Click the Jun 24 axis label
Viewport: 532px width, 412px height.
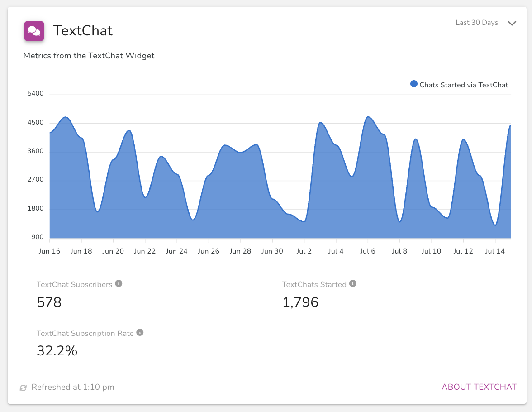(x=177, y=251)
